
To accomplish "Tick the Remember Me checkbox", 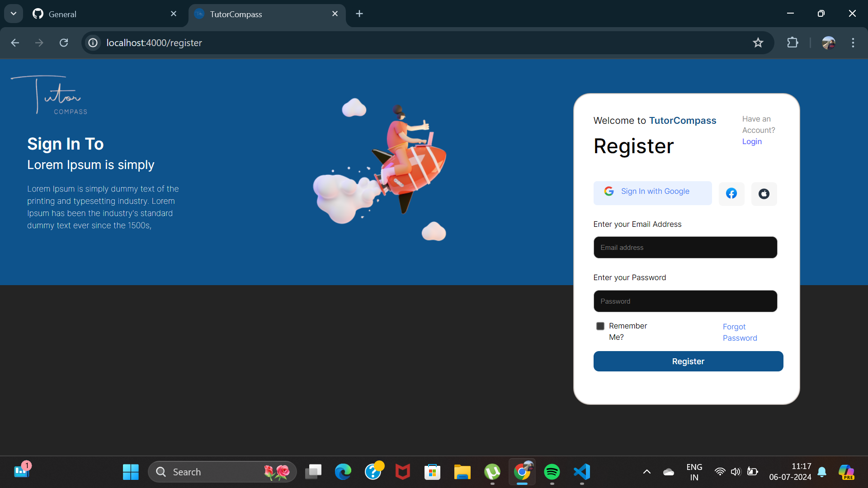I will pyautogui.click(x=600, y=326).
